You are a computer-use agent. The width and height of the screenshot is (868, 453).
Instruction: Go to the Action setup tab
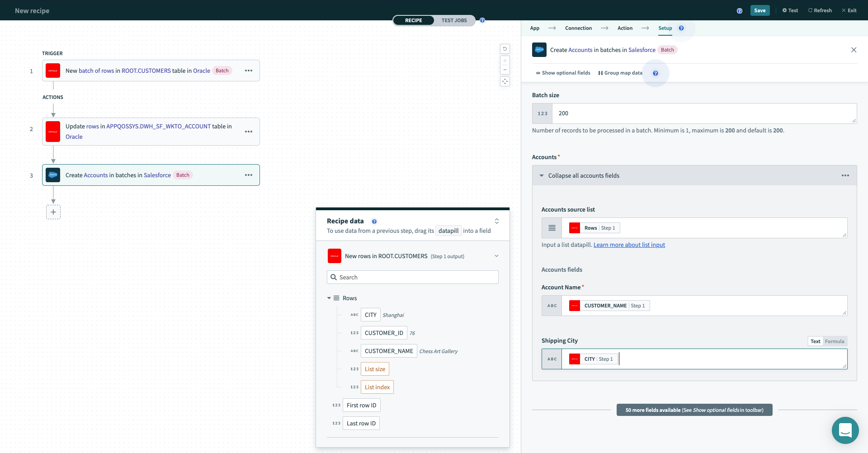click(625, 28)
